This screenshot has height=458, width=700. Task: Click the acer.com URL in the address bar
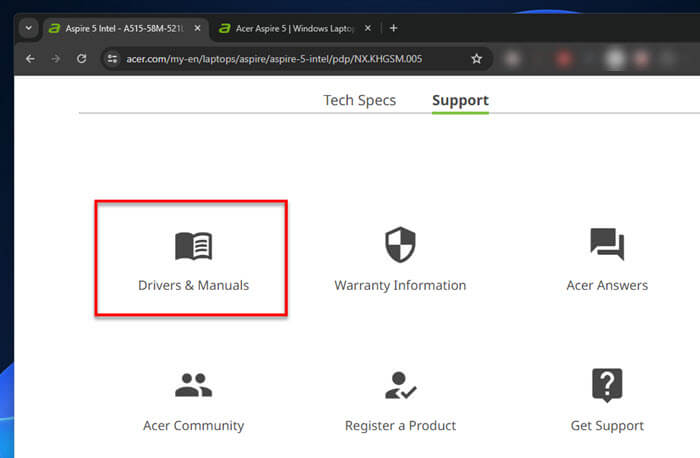(x=274, y=59)
